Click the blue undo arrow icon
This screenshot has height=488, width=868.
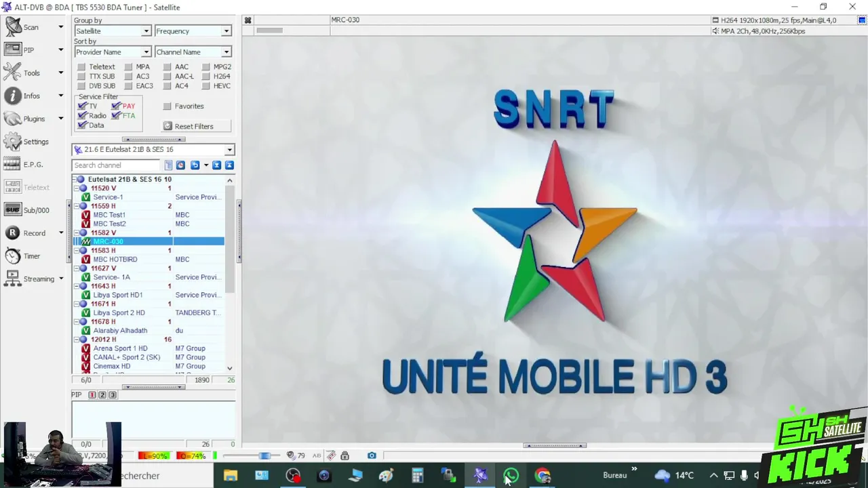(195, 165)
